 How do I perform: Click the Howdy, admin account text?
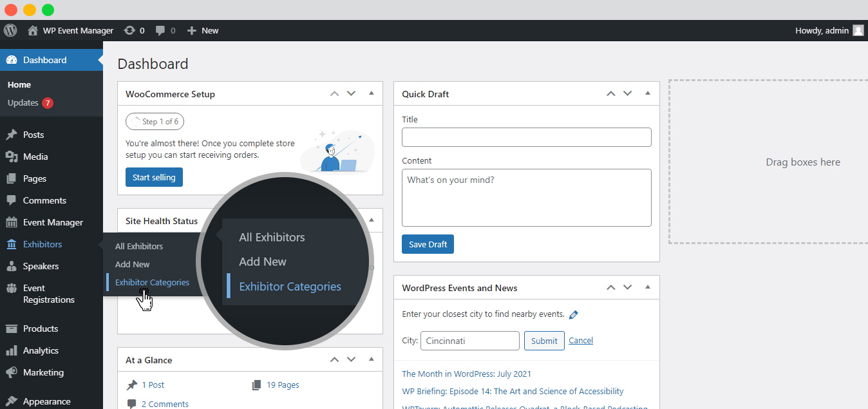point(822,30)
